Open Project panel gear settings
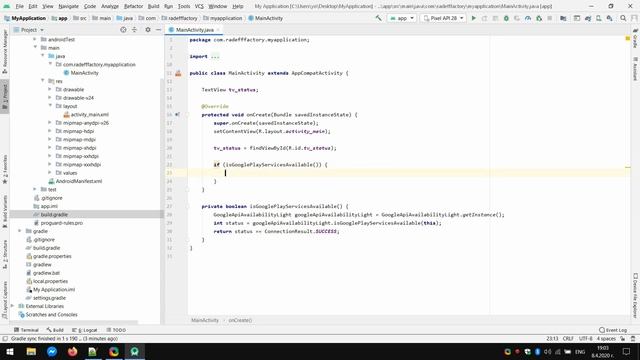 pos(148,30)
